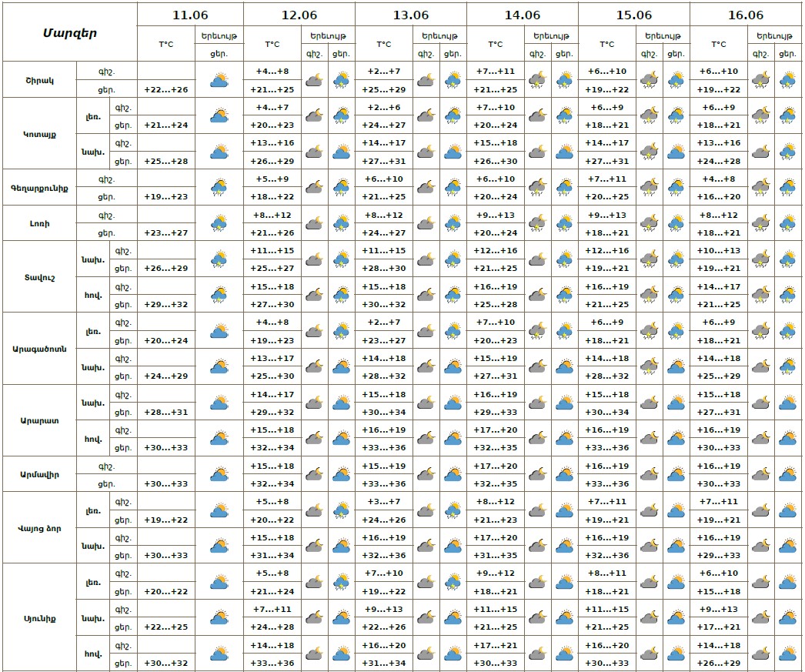Click '+15...+18' in Սյունիք լեռ. 16.06 row
805x672 pixels.
click(x=719, y=591)
